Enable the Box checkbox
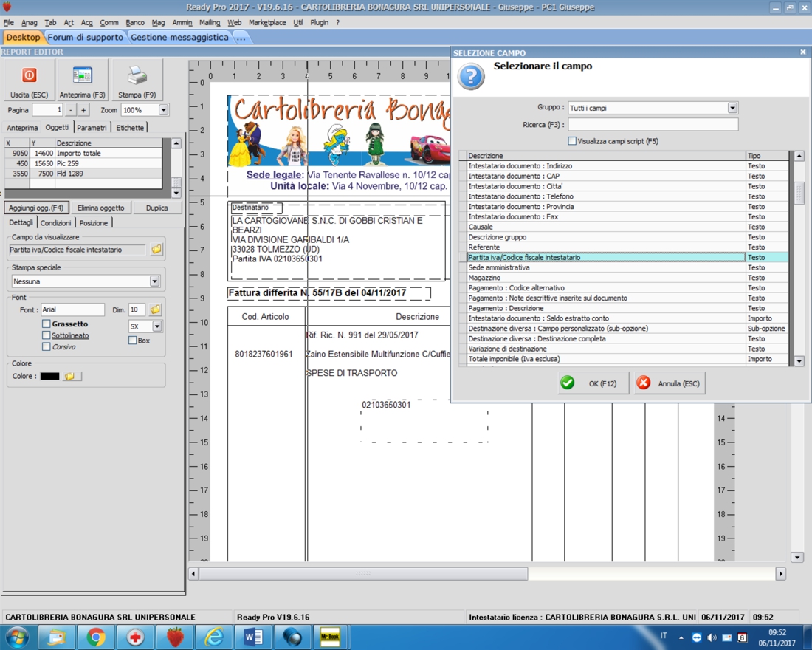Screen dimensions: 812x650 click(x=133, y=341)
